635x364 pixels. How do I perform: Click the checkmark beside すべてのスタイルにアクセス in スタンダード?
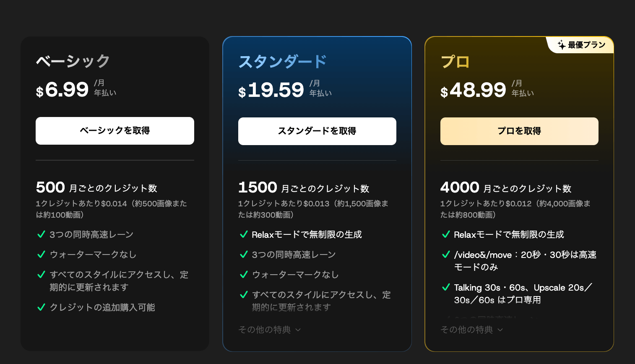244,295
